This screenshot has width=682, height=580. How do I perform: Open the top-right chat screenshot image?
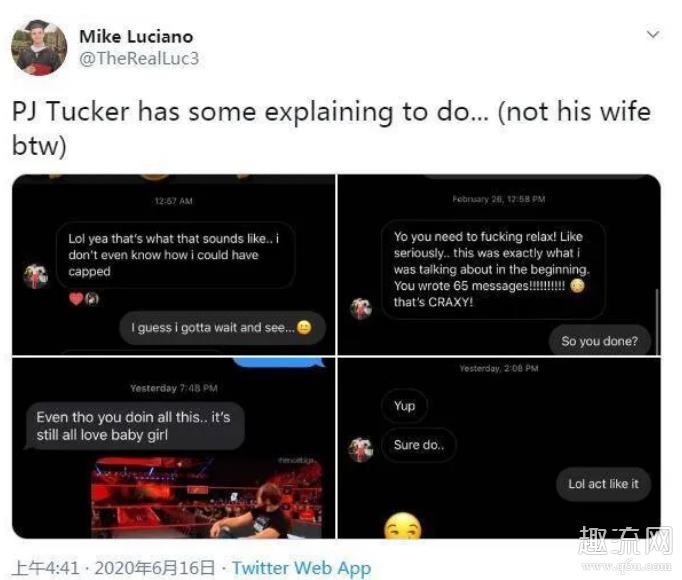[x=499, y=265]
